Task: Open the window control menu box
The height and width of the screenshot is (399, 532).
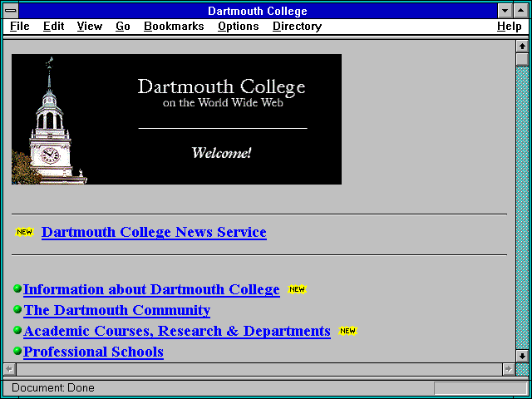Action: click(11, 11)
